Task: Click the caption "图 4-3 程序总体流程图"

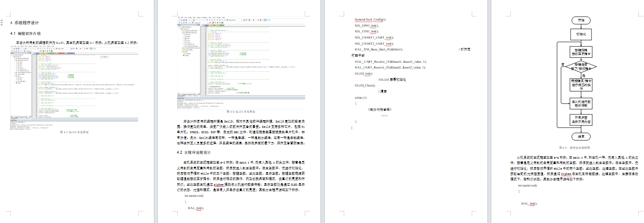Action: coord(574,148)
